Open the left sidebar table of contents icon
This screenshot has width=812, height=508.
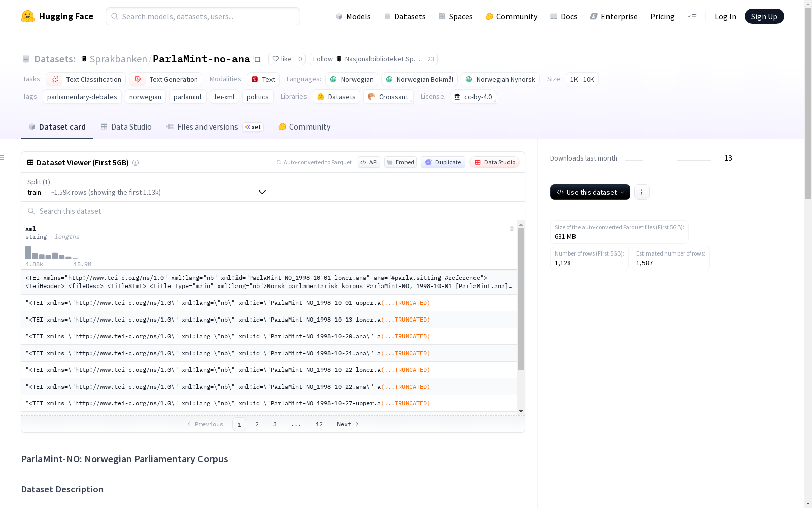click(3, 157)
